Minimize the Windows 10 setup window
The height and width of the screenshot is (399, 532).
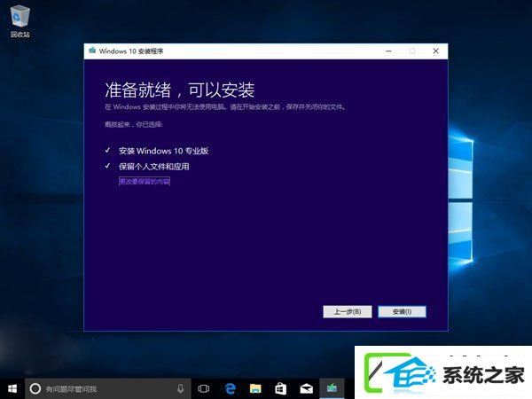[389, 51]
